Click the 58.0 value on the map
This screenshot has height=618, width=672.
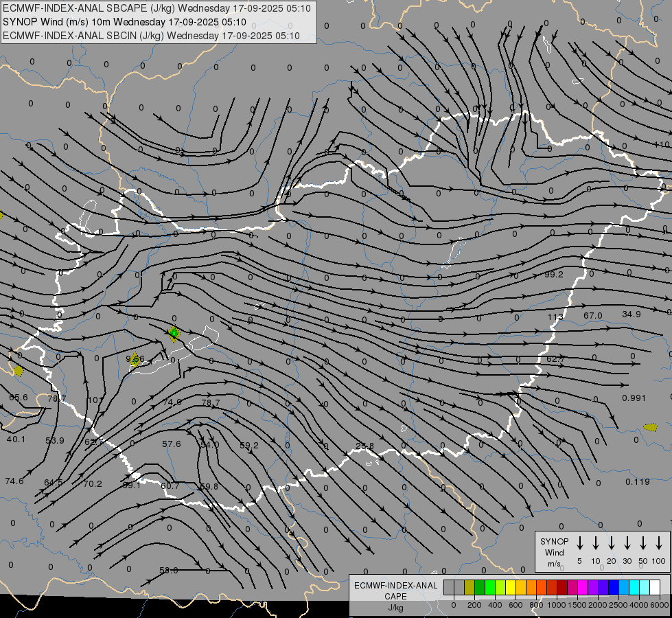(x=168, y=571)
